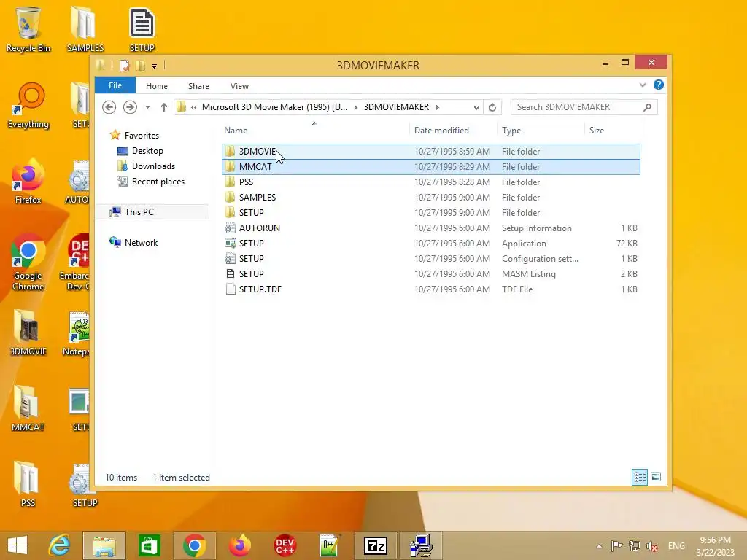Image resolution: width=747 pixels, height=560 pixels.
Task: Click the muted volume icon in the system tray
Action: pos(652,546)
